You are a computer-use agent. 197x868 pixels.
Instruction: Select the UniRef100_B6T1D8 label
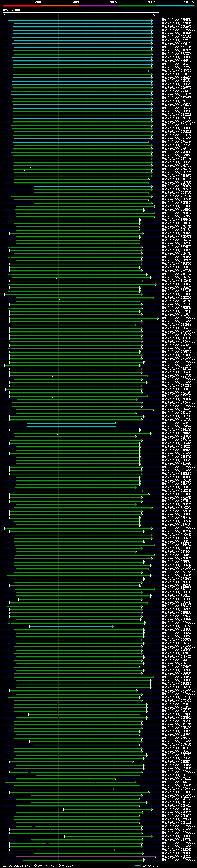tap(177, 47)
